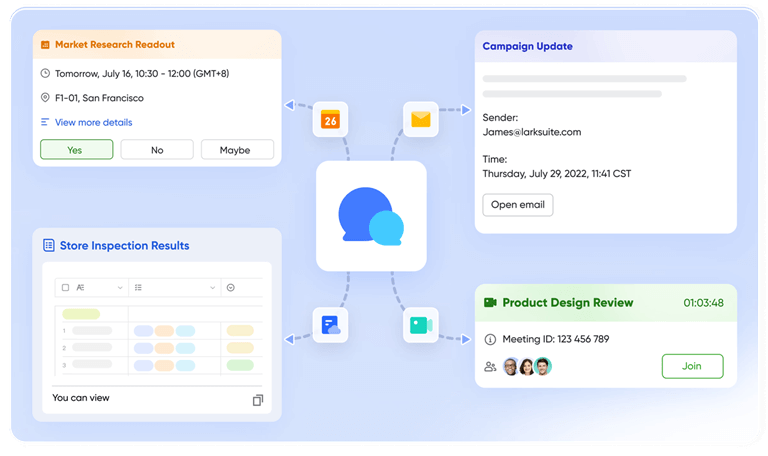768x456 pixels.
Task: Click the Campaign Update heading
Action: (x=528, y=46)
